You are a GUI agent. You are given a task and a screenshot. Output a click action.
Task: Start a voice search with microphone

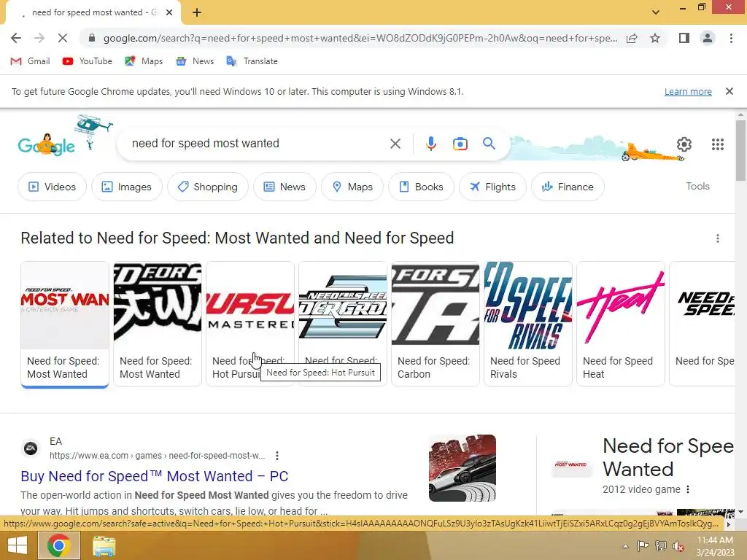[x=430, y=144]
